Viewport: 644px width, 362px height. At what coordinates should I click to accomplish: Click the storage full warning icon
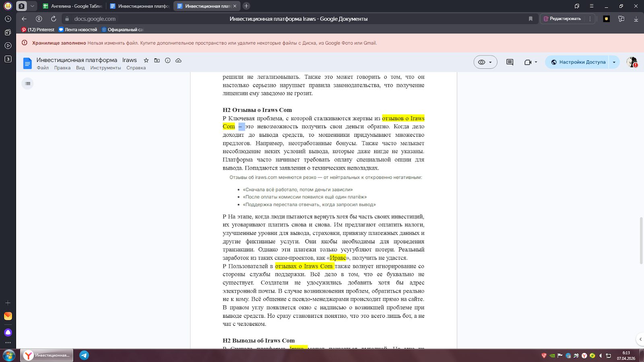point(25,43)
